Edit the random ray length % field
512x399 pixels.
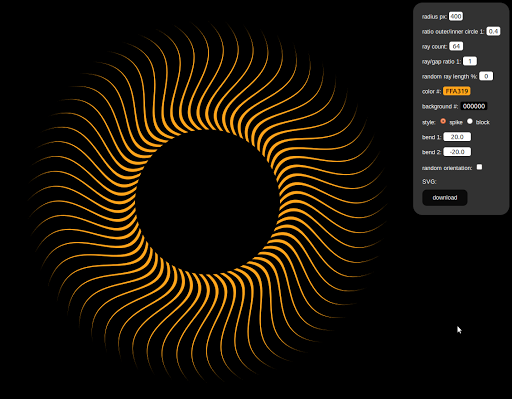point(486,76)
